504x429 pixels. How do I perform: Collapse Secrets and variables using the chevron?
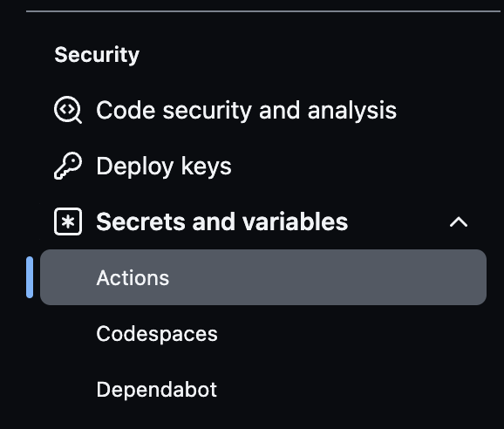[x=459, y=221]
